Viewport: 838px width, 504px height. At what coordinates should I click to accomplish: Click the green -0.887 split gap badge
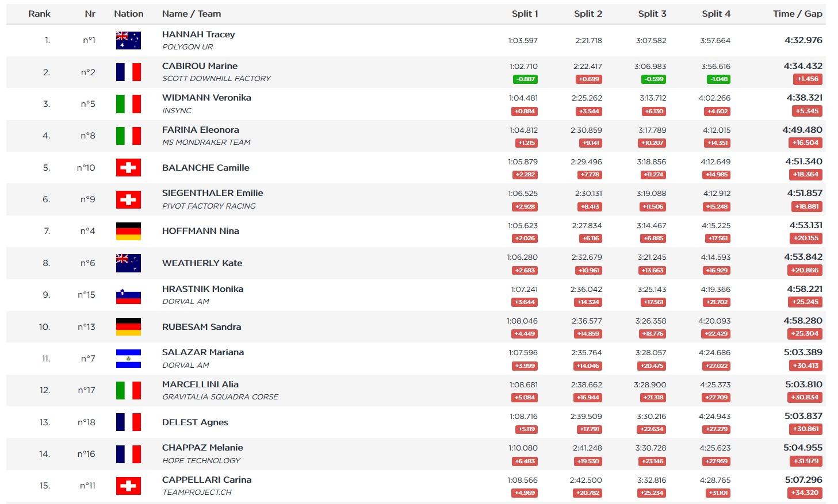(525, 79)
